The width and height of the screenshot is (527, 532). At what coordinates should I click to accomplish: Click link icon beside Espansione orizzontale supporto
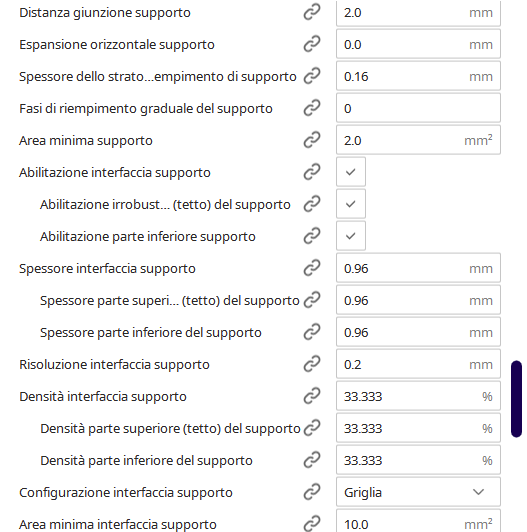(x=312, y=44)
